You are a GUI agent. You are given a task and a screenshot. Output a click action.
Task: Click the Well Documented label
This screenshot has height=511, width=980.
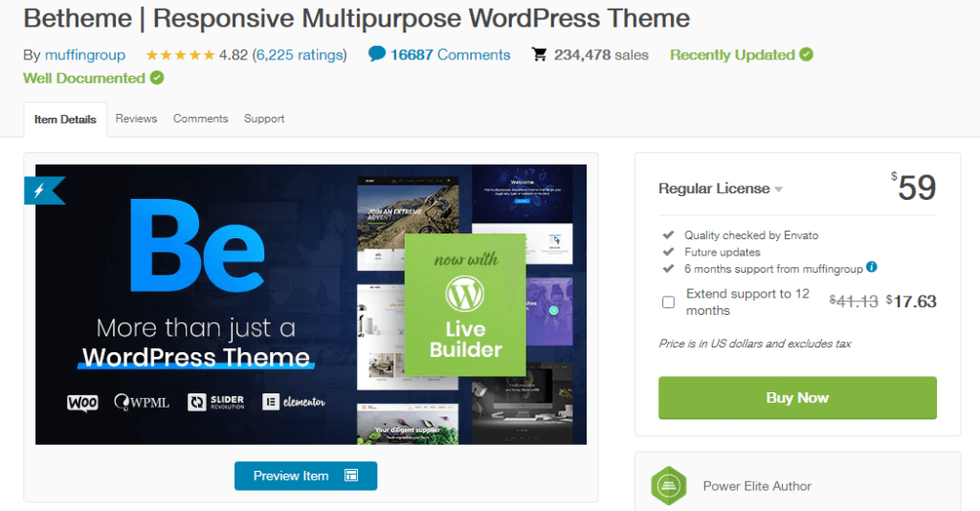84,78
